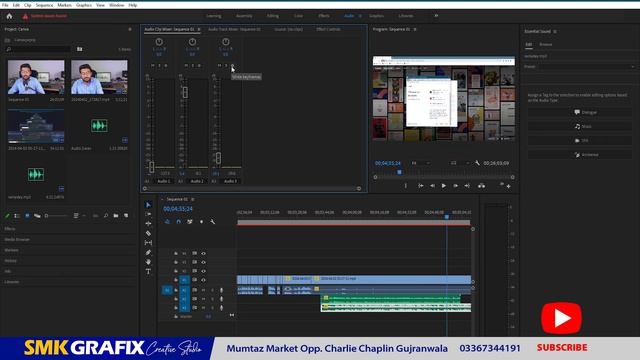Image resolution: width=640 pixels, height=360 pixels.
Task: Click the Audio 3 pan knob
Action: tap(225, 42)
